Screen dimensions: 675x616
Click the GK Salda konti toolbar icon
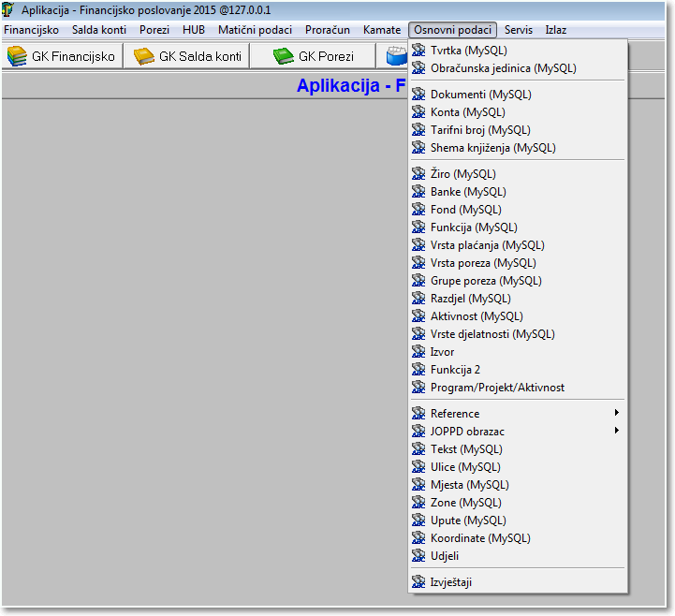[x=144, y=56]
